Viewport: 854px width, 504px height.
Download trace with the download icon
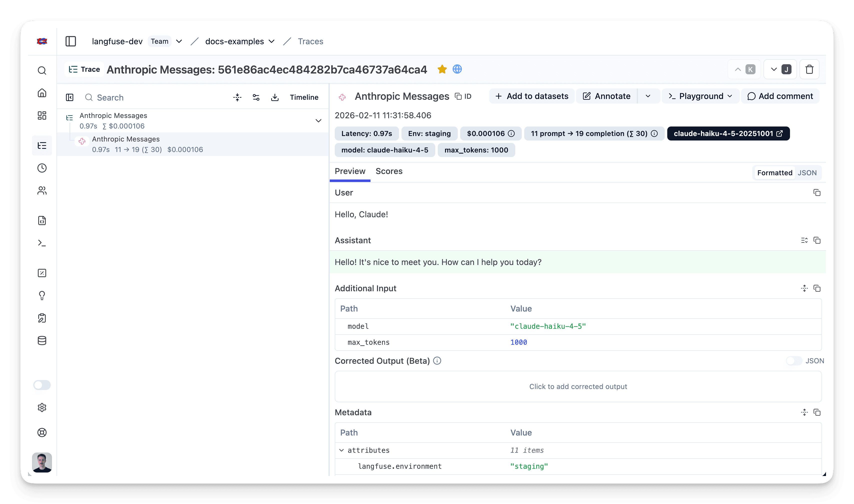[x=275, y=97]
